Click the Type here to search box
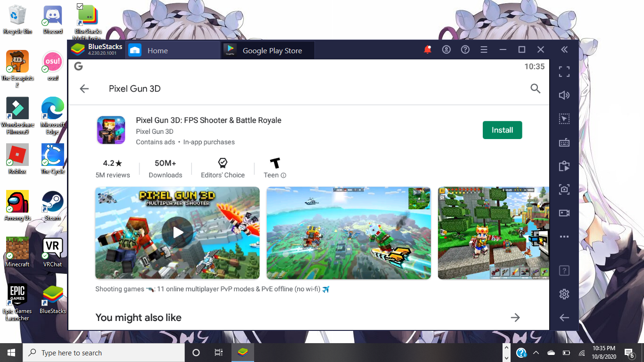Screen dimensions: 644x362 [104, 353]
